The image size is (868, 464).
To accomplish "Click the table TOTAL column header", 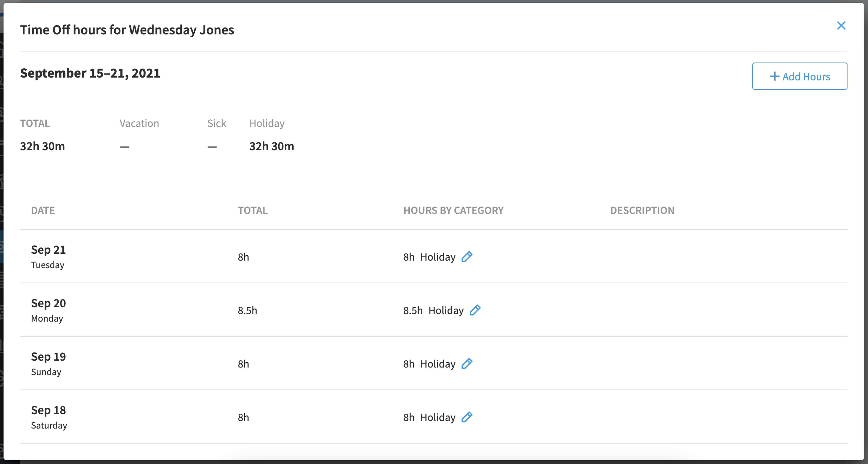I will click(253, 211).
